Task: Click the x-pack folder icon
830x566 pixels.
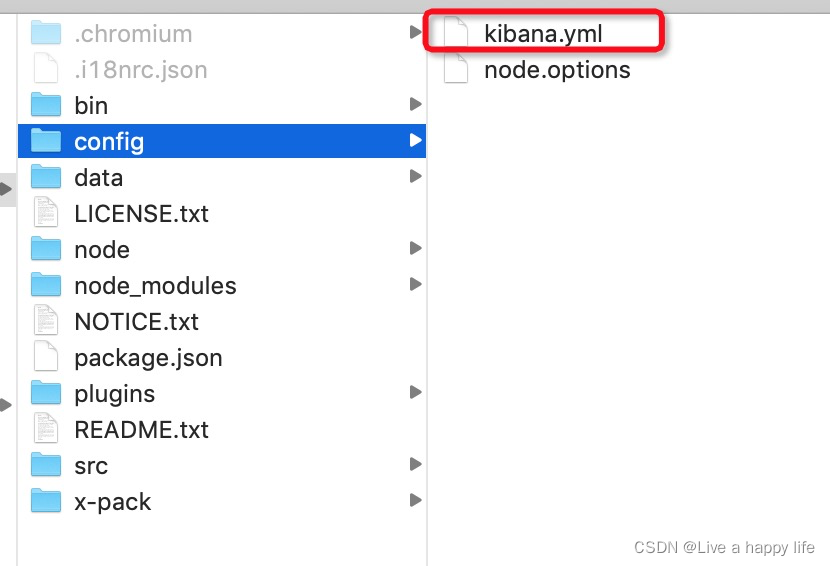Action: coord(46,501)
